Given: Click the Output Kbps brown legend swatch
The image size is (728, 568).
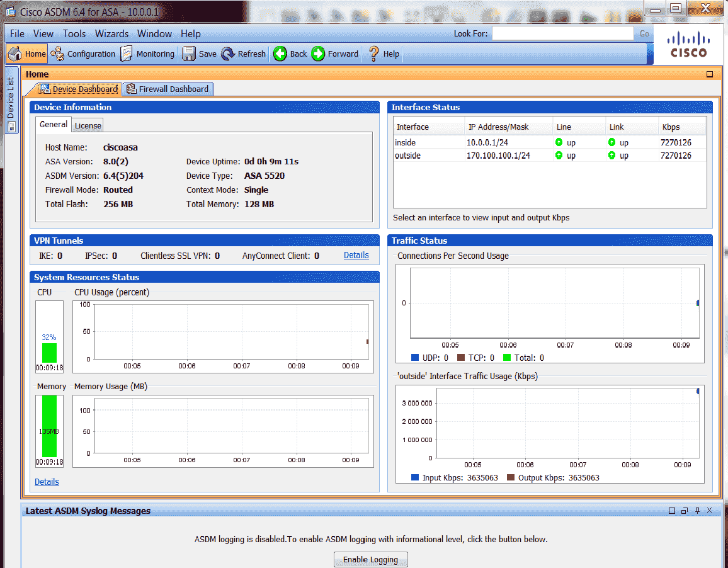Looking at the screenshot, I should [x=511, y=477].
